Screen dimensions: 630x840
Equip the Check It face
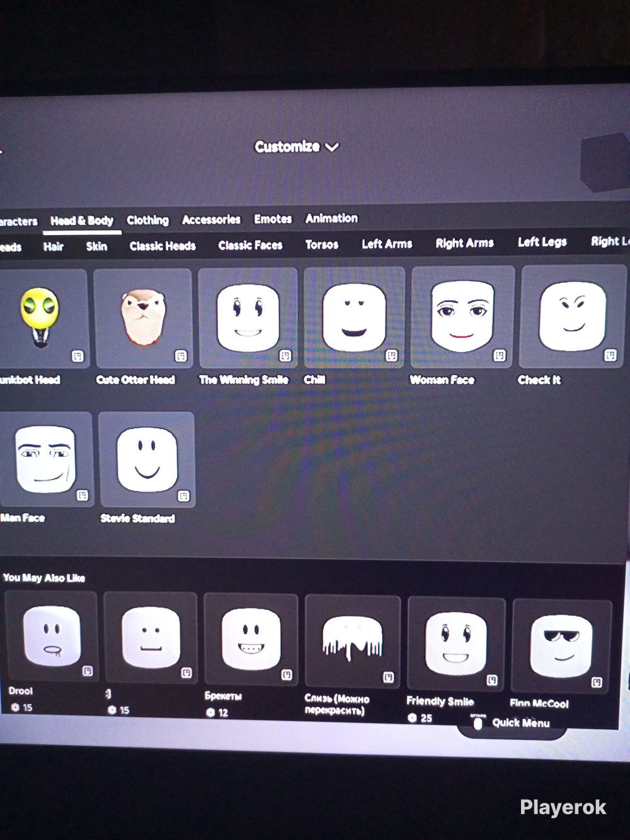tap(573, 316)
